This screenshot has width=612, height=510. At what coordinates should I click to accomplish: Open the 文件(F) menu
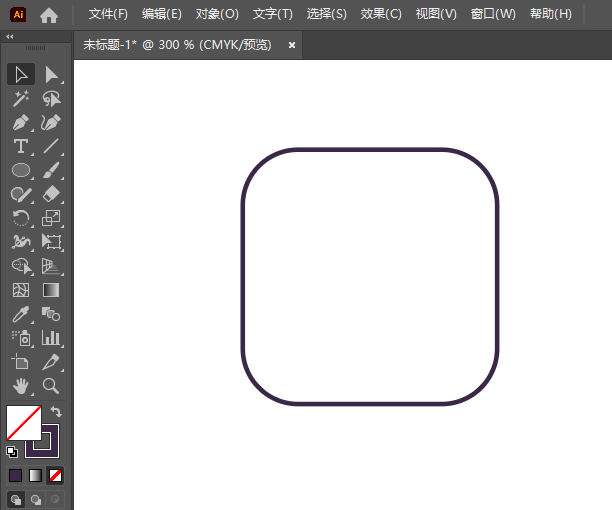coord(108,14)
